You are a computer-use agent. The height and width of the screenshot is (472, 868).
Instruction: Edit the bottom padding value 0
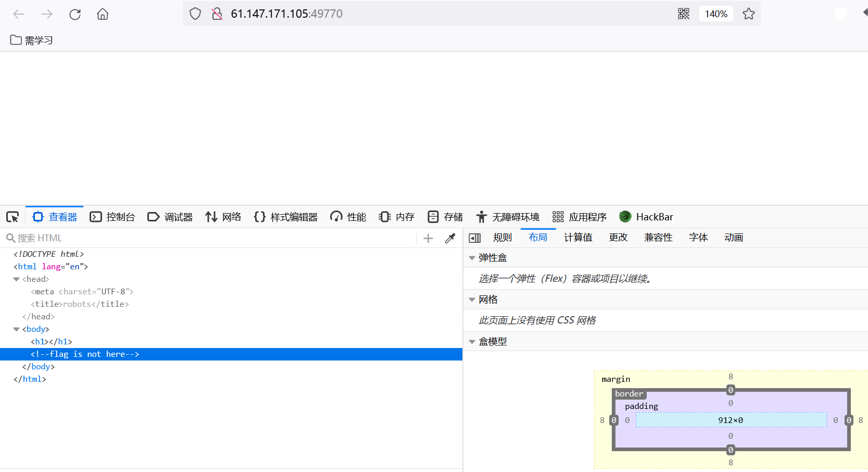point(731,436)
